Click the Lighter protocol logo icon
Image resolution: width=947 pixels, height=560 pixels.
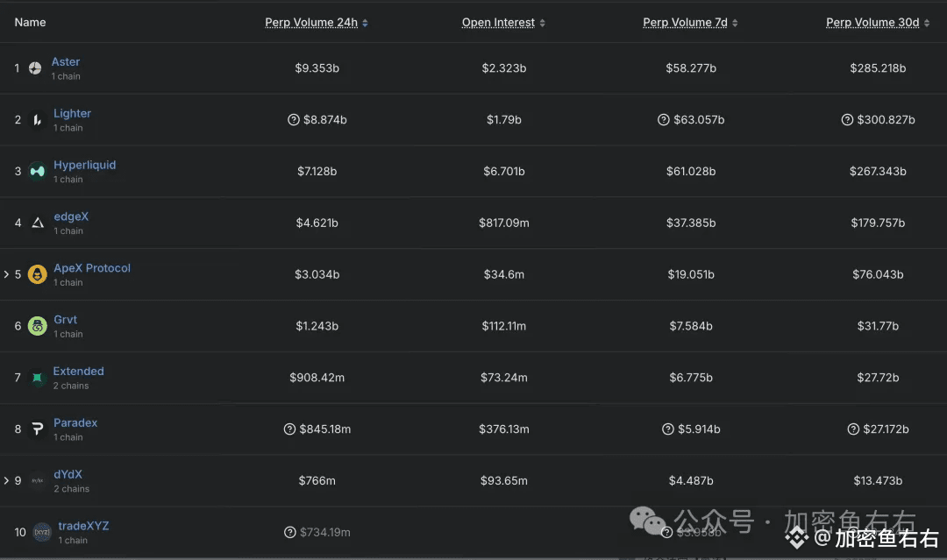(37, 120)
